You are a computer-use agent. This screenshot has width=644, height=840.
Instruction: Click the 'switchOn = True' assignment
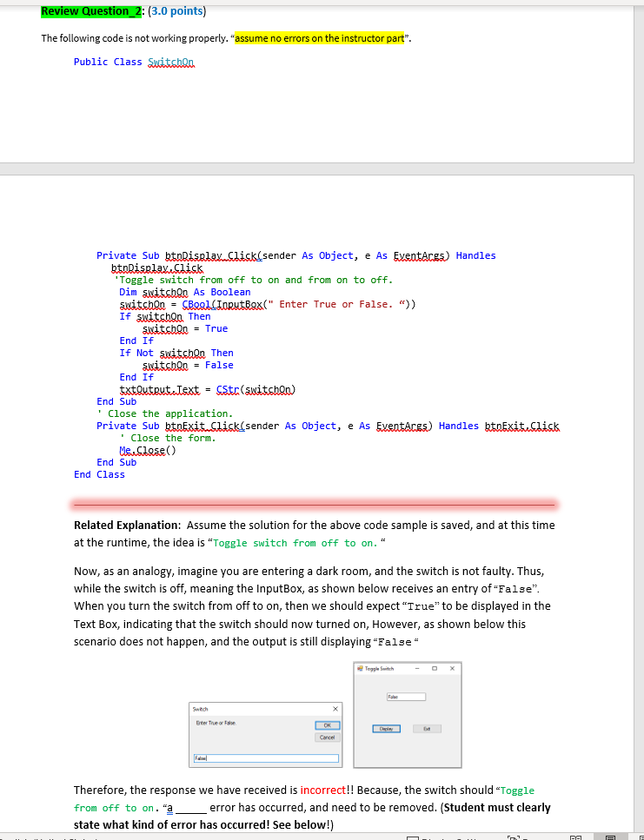185,329
